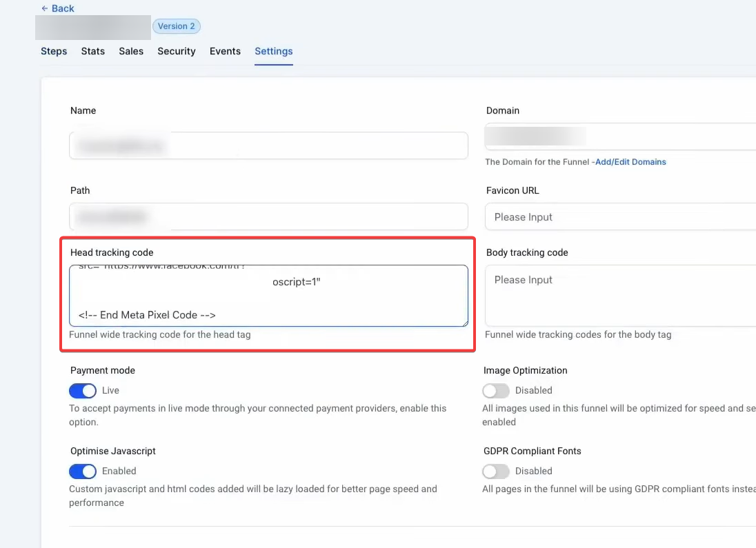The width and height of the screenshot is (756, 548).
Task: Disable the Optimise Javascript toggle
Action: 83,471
